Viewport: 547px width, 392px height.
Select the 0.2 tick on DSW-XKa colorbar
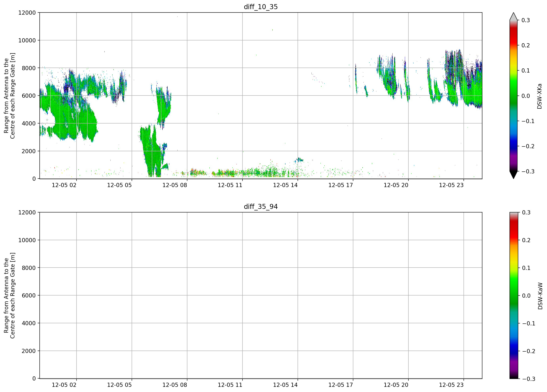(526, 45)
